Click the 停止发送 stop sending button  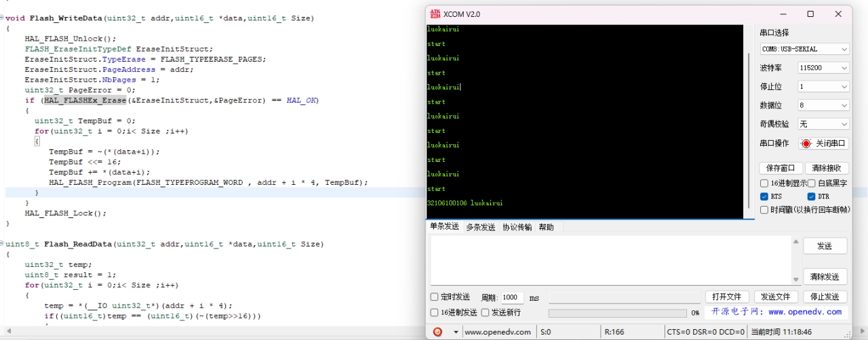pyautogui.click(x=825, y=297)
